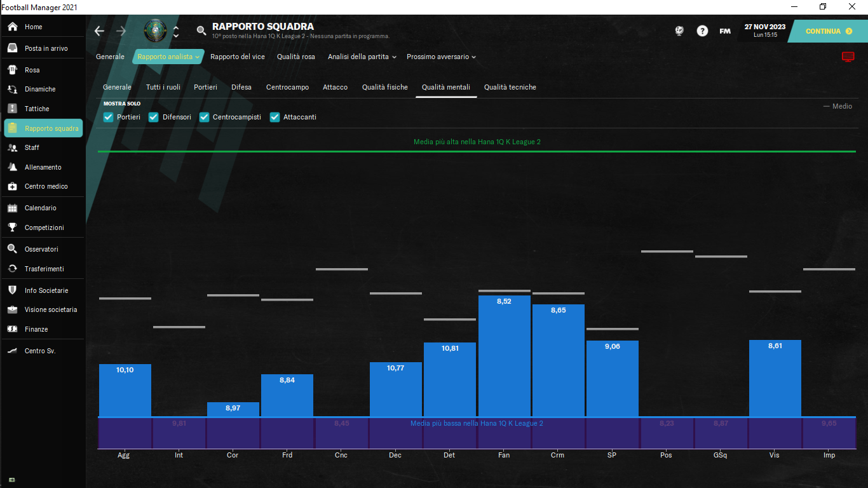Image resolution: width=868 pixels, height=488 pixels.
Task: Open Visione societaria briefcase icon
Action: click(12, 309)
